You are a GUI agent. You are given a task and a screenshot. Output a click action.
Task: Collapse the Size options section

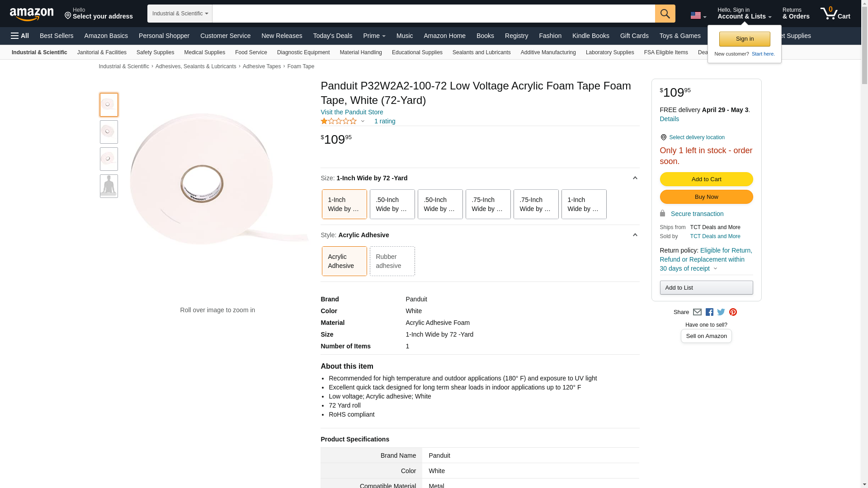coord(635,178)
